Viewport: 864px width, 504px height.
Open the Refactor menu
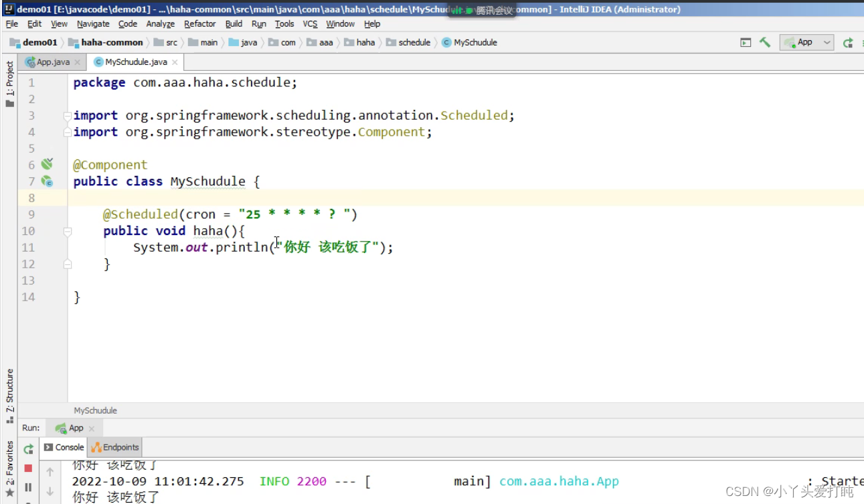[200, 23]
